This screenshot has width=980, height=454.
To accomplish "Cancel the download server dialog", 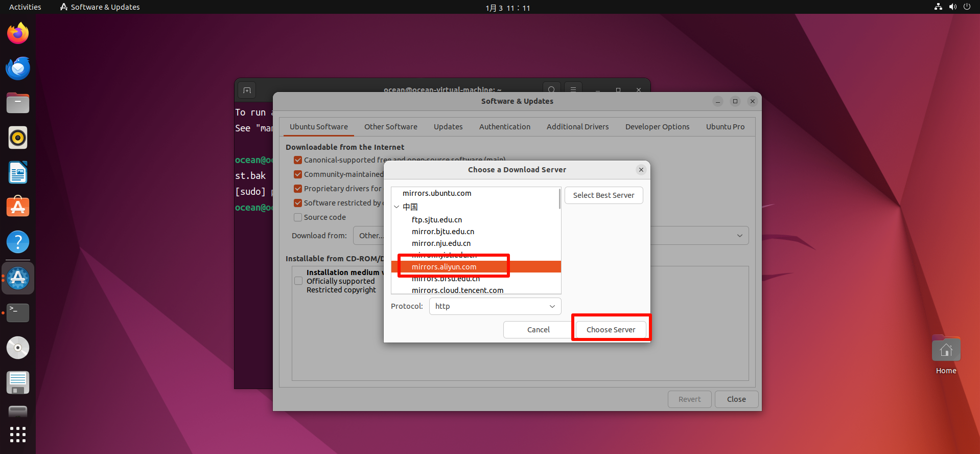I will (x=539, y=330).
